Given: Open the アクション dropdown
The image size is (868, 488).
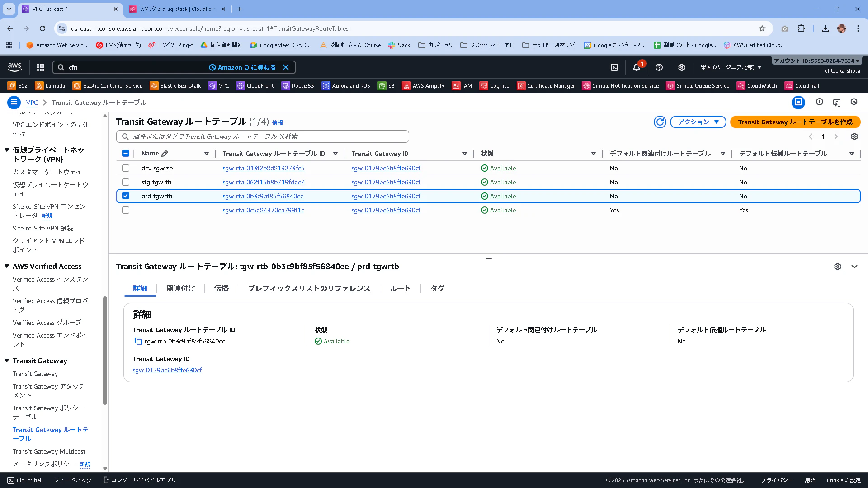Looking at the screenshot, I should click(x=698, y=122).
